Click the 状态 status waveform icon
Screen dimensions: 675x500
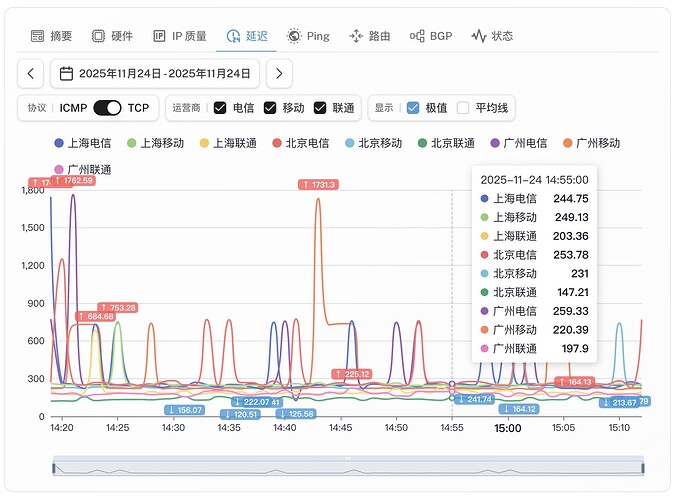(479, 36)
